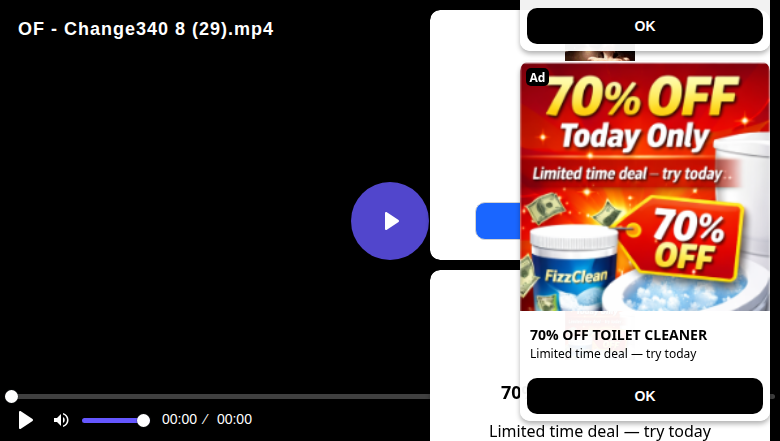Click the partially hidden blue button
This screenshot has height=441, width=780.
(498, 221)
